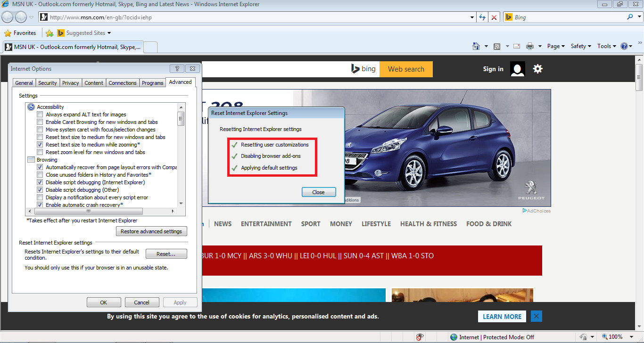644x343 pixels.
Task: Click the AdChoices icon under the car ad
Action: pyautogui.click(x=525, y=211)
